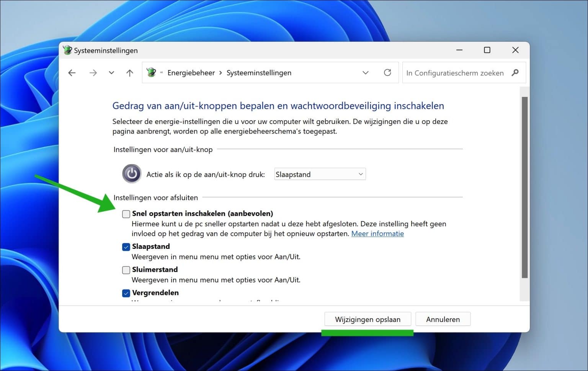Click the back navigation arrow
The image size is (588, 371).
pyautogui.click(x=72, y=72)
